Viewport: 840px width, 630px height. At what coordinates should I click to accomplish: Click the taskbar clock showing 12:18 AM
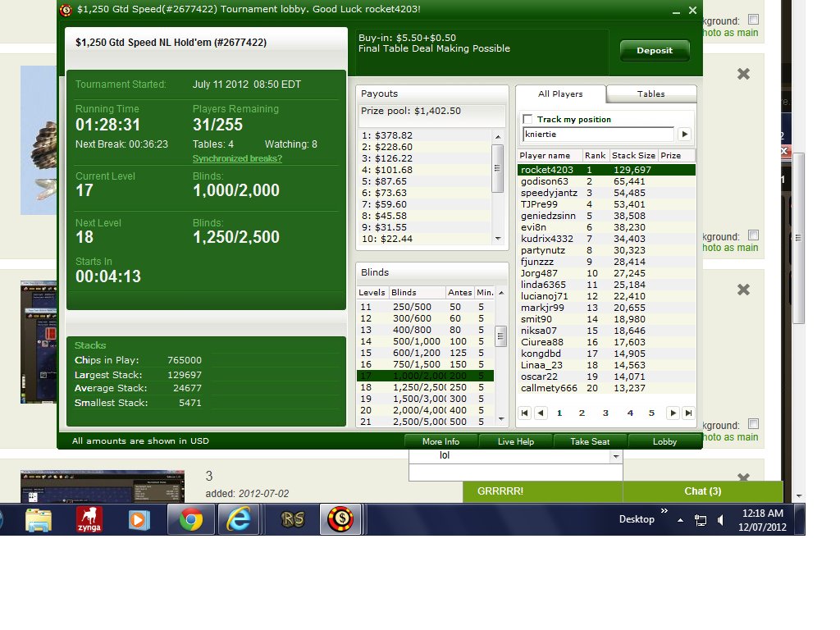[762, 519]
